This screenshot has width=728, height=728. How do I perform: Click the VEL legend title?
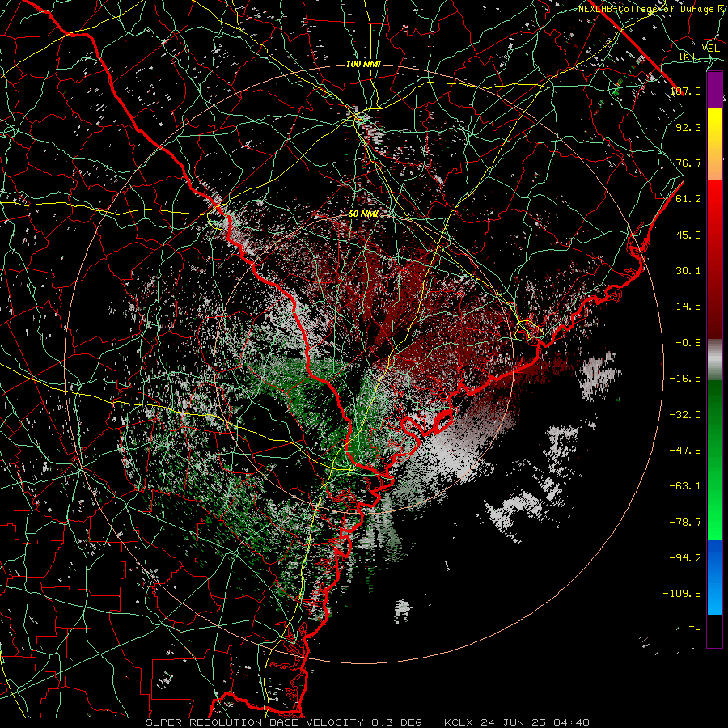coord(710,49)
